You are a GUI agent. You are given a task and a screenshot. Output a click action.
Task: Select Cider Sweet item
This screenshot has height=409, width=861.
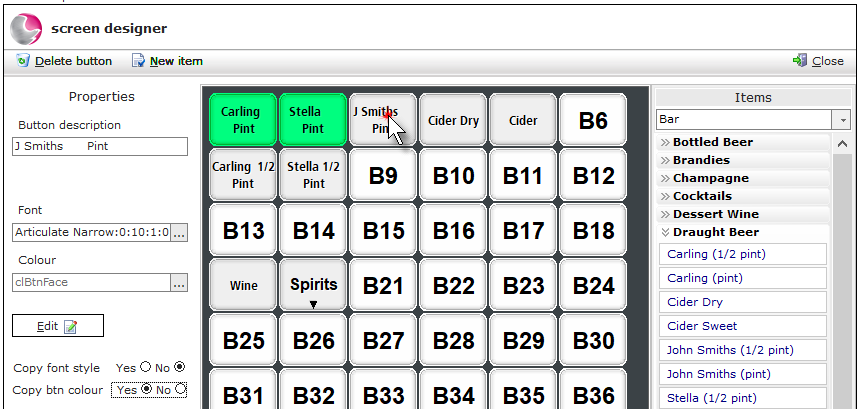pos(743,326)
